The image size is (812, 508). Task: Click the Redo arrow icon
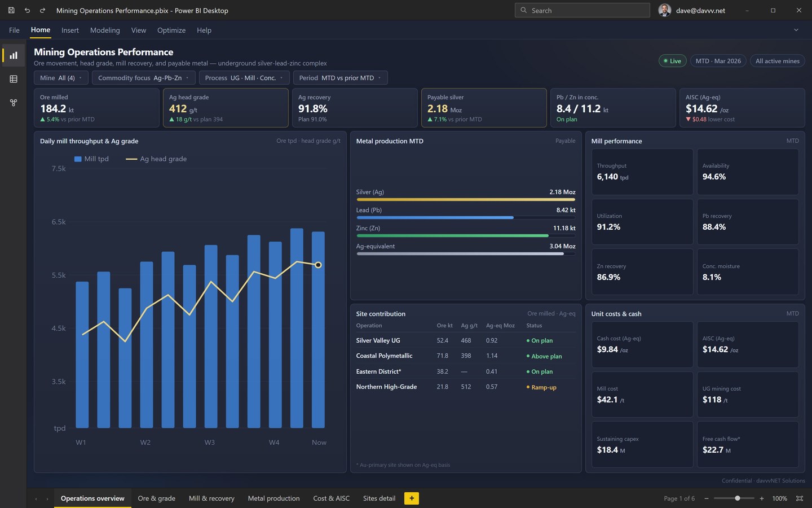coord(42,10)
